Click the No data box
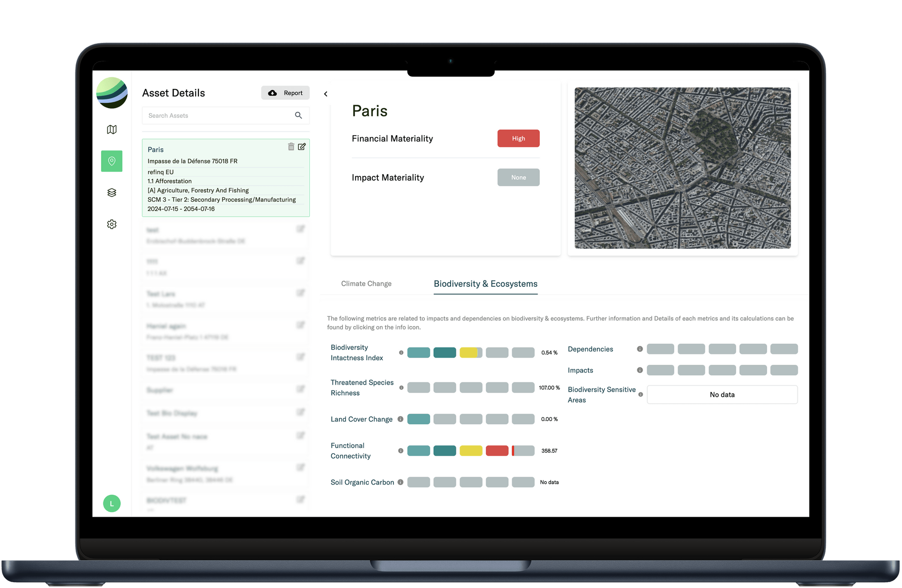This screenshot has width=902, height=588. tap(722, 395)
